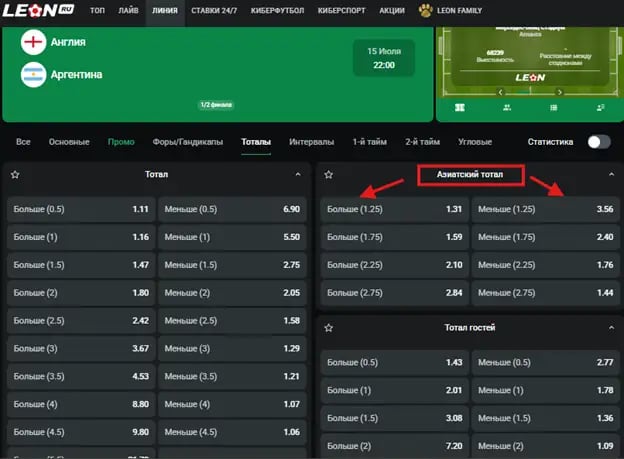Image resolution: width=624 pixels, height=459 pixels.
Task: Click the Аргентина team name
Action: point(76,74)
